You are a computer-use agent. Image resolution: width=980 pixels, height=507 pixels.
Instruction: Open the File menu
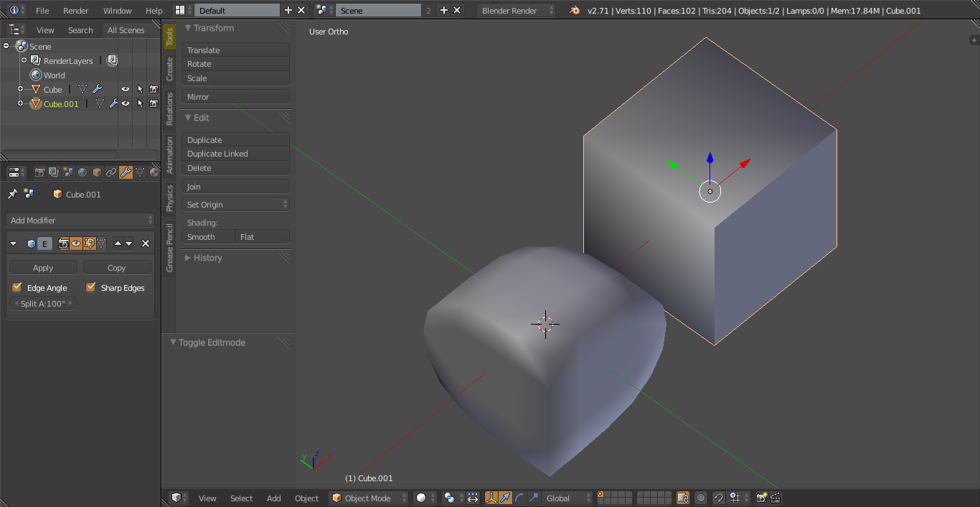(42, 11)
